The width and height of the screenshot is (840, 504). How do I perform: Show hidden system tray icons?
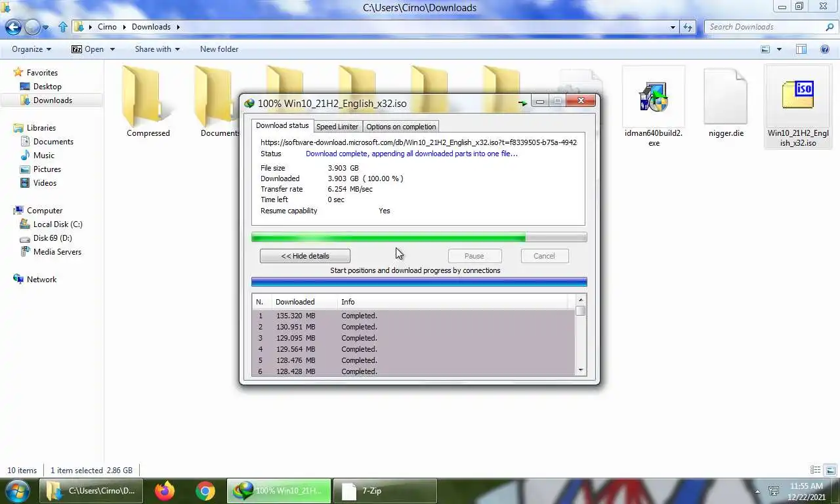[757, 491]
